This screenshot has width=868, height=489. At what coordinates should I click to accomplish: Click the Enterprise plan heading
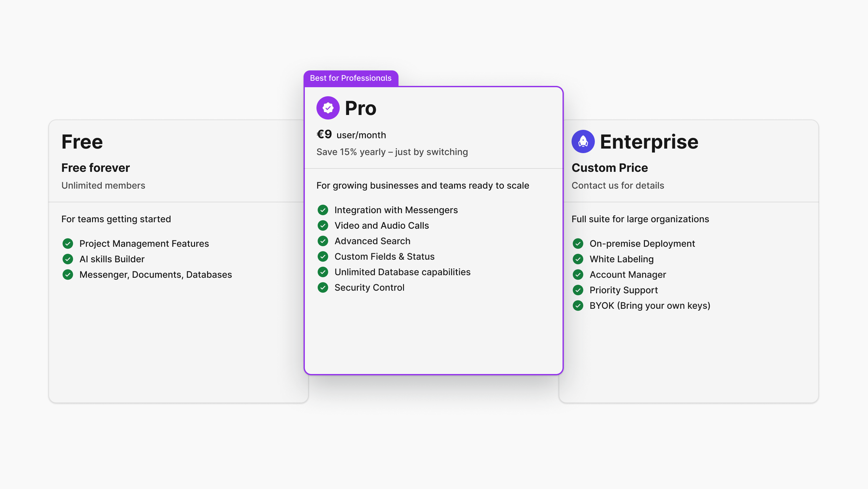coord(649,141)
